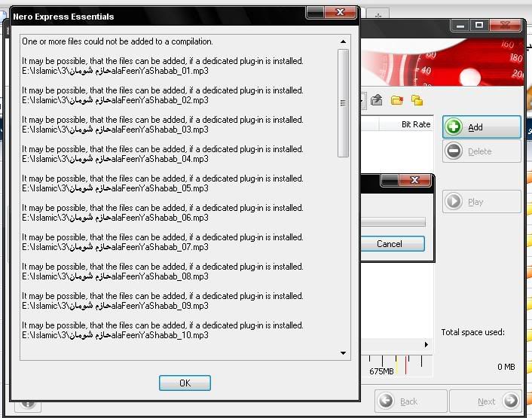
Task: Click the message list scrollbar thumb
Action: coord(343,103)
